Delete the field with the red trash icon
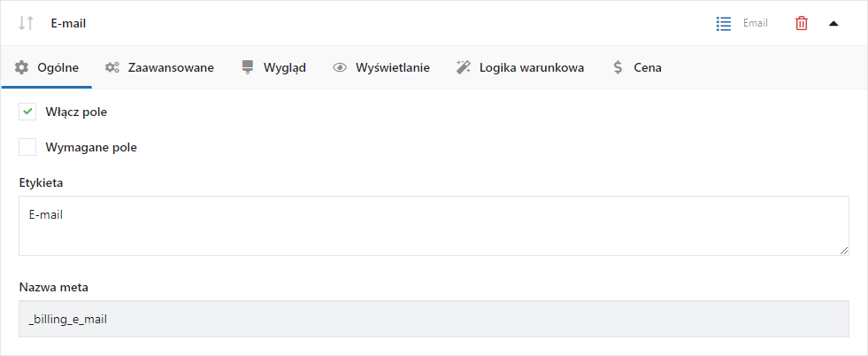Image resolution: width=868 pixels, height=356 pixels. [x=801, y=23]
